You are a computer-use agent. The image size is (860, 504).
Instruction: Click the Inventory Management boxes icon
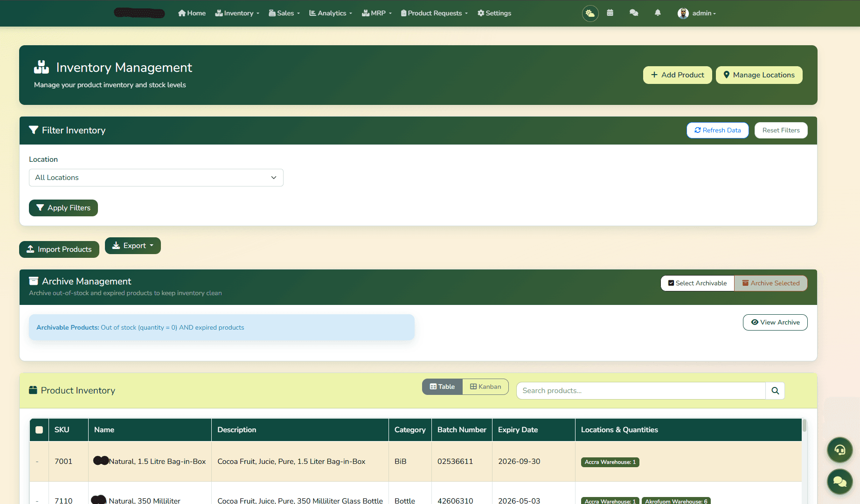pyautogui.click(x=42, y=68)
